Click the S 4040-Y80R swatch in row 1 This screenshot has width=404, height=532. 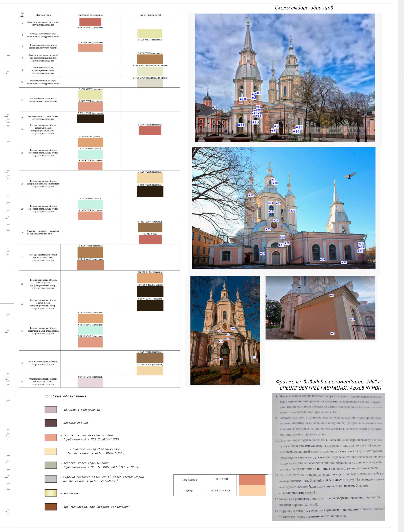click(x=90, y=22)
